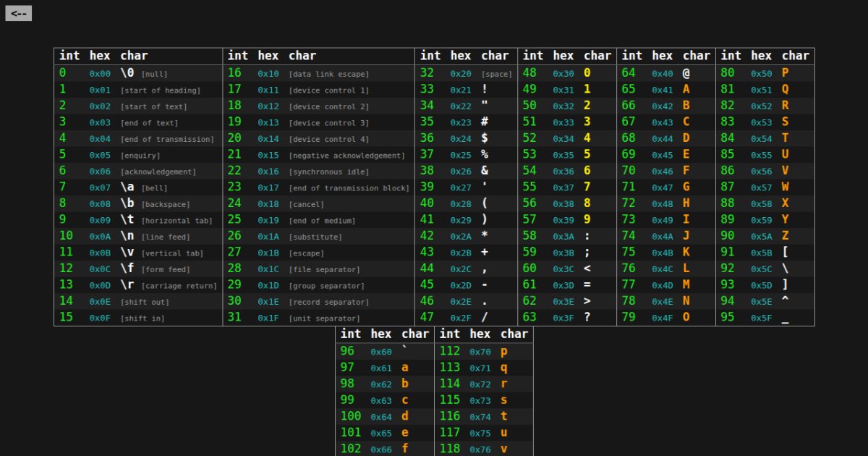The height and width of the screenshot is (456, 868).
Task: Click the int hex char header row
Action: tap(137, 55)
